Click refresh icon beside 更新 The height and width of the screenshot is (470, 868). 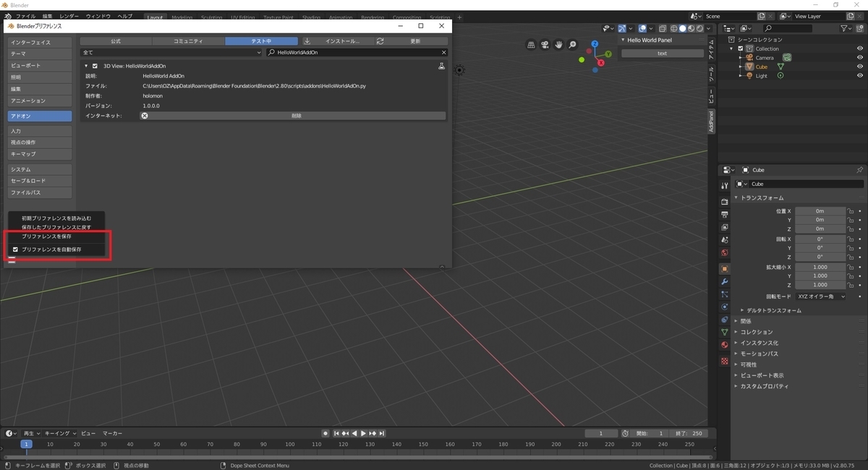click(x=380, y=41)
